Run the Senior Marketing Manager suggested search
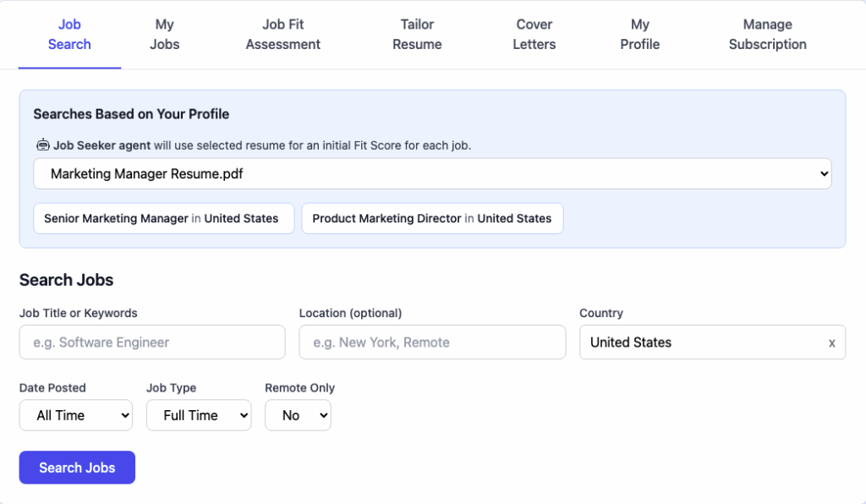The height and width of the screenshot is (504, 866). click(163, 219)
